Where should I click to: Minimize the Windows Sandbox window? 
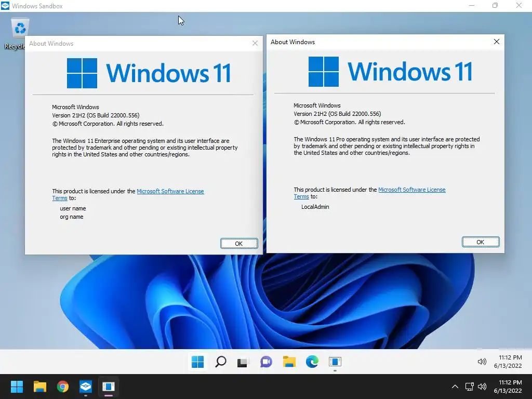pos(471,5)
